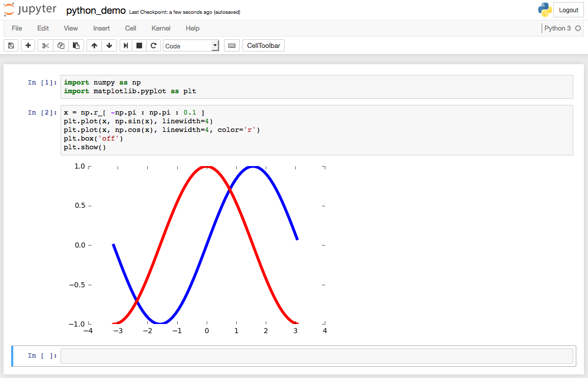Move selected cell down arrow
Viewport: 588px width, 378px height.
(109, 46)
